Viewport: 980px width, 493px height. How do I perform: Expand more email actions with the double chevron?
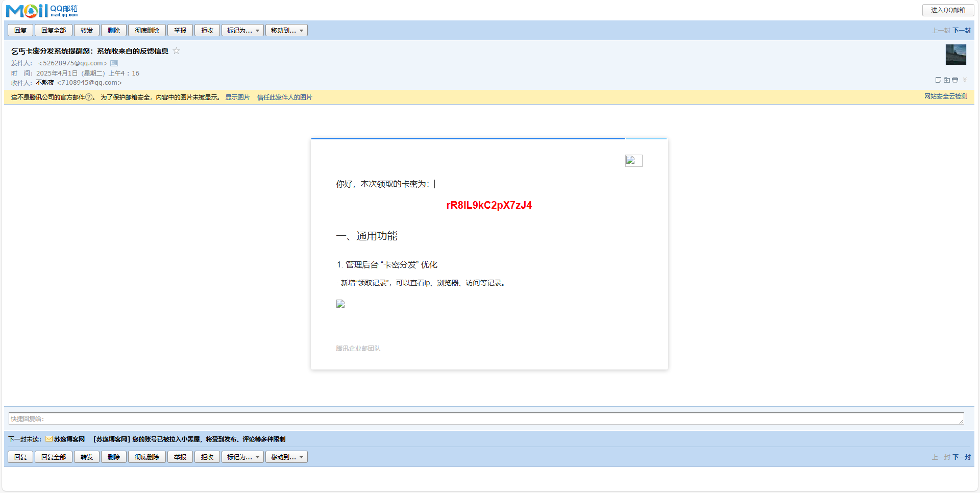click(x=965, y=80)
